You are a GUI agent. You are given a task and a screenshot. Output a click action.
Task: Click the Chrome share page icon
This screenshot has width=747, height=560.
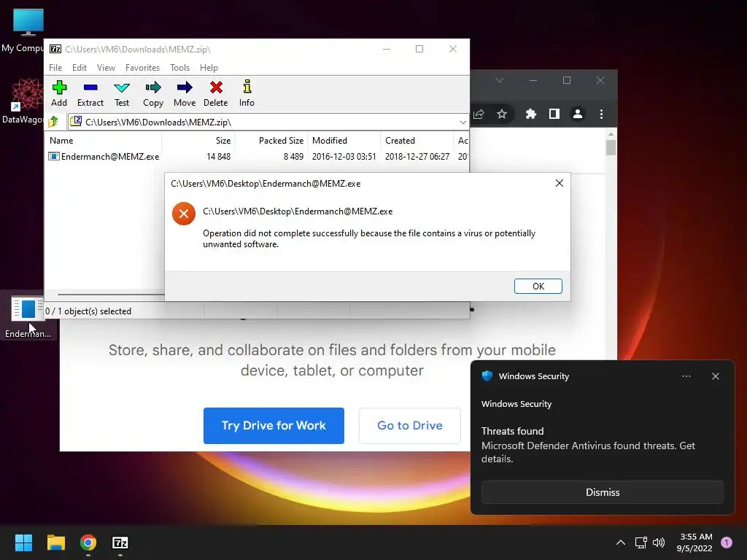click(479, 114)
